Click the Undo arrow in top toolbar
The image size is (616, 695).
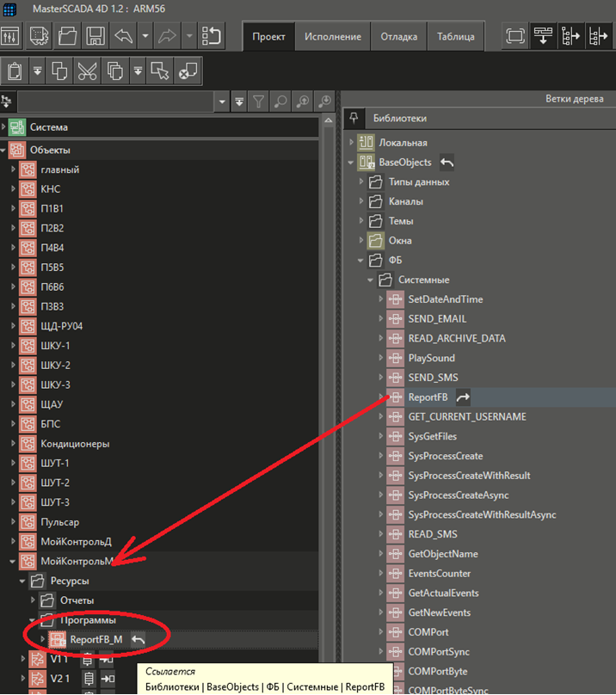[122, 37]
